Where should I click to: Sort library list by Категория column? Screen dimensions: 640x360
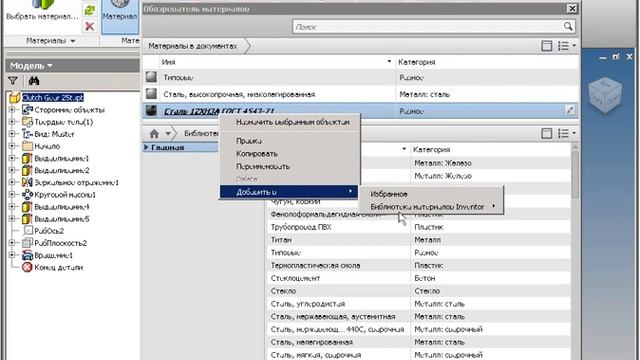pyautogui.click(x=490, y=149)
